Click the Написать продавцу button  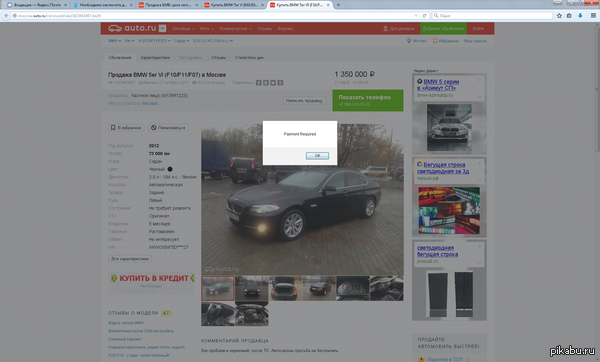[x=304, y=101]
